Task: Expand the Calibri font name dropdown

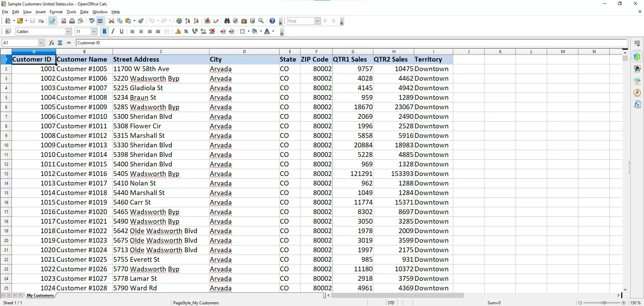Action: pyautogui.click(x=68, y=32)
